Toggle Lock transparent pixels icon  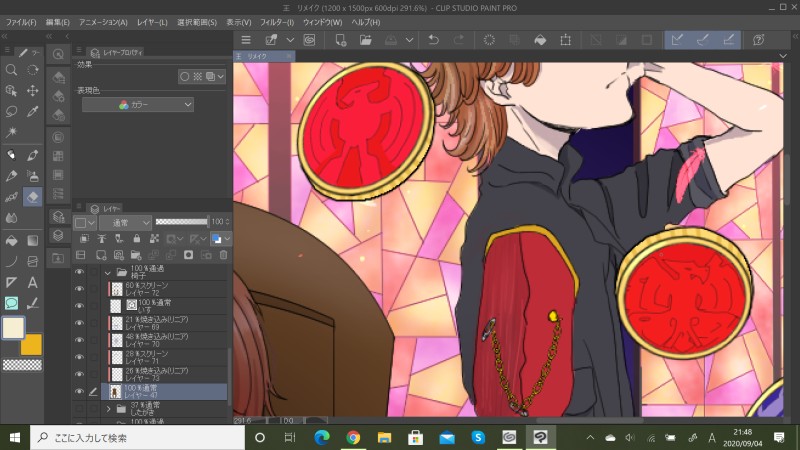154,238
